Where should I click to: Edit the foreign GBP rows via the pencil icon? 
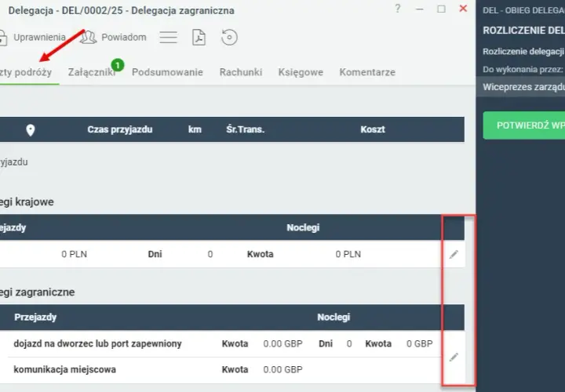tap(454, 357)
